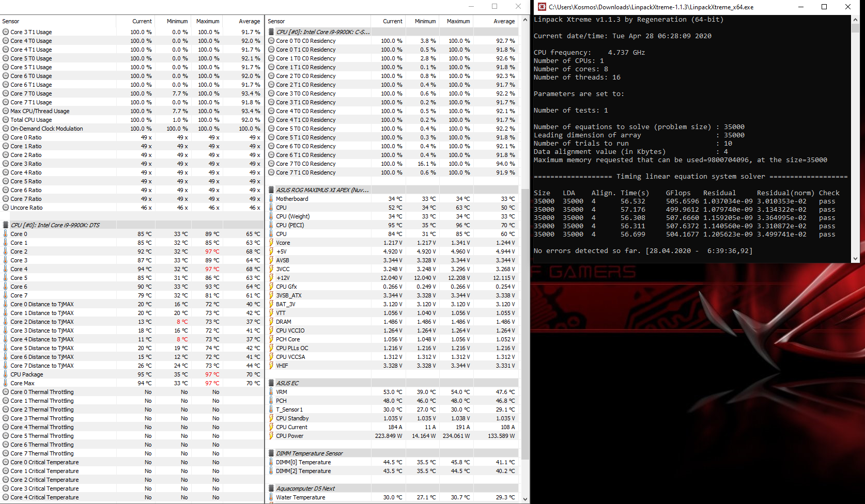Click the Sensor header above the C-State section

(276, 21)
